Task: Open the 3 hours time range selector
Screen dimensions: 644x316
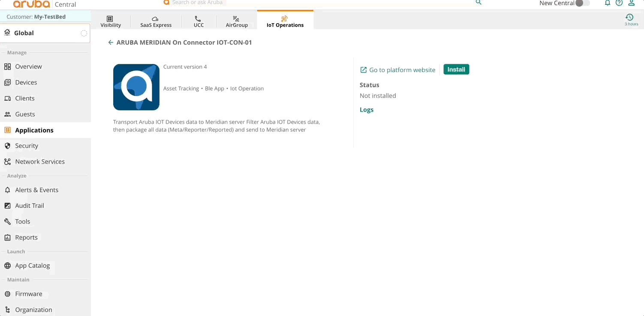Action: click(631, 20)
